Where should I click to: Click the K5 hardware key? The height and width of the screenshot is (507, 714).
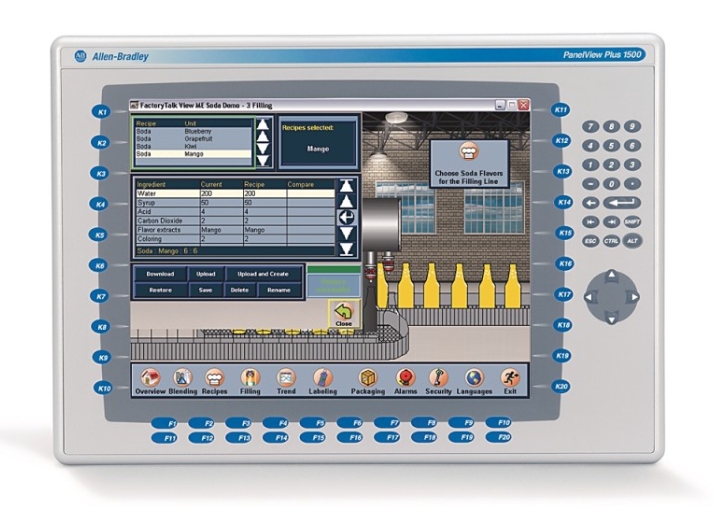(x=99, y=235)
